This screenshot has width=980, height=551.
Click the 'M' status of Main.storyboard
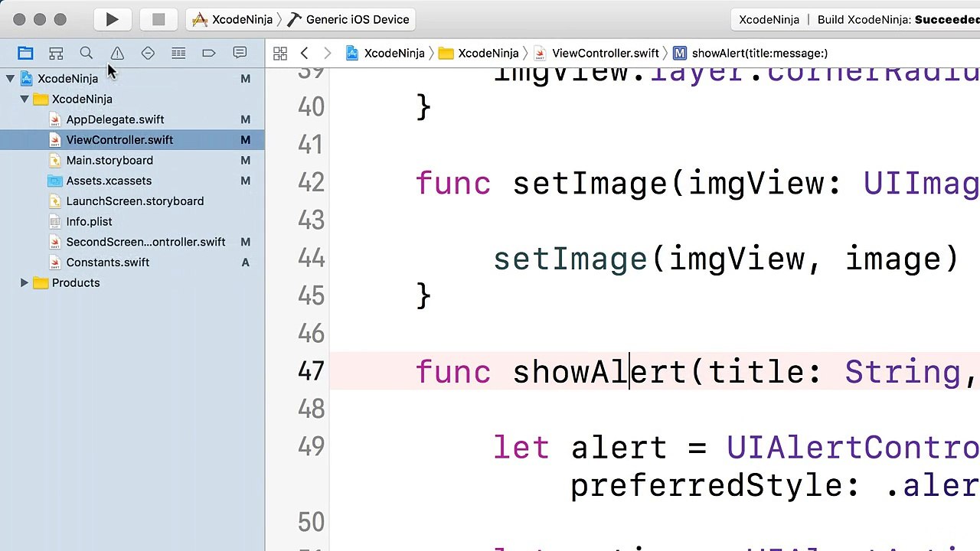coord(245,160)
